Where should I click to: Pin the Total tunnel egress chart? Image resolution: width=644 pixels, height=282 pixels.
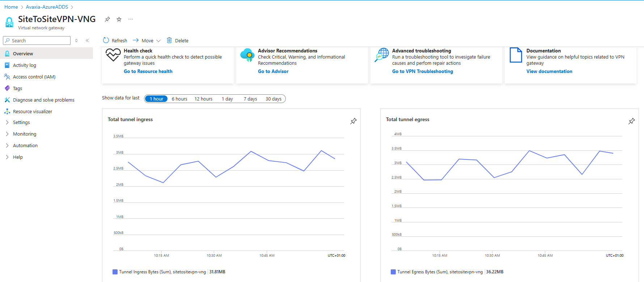(x=632, y=121)
